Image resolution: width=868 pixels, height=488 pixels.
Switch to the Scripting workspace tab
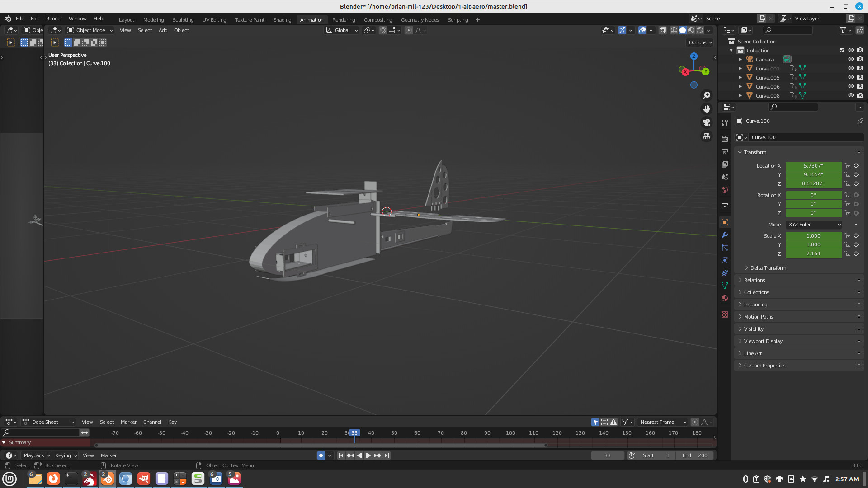pos(458,20)
